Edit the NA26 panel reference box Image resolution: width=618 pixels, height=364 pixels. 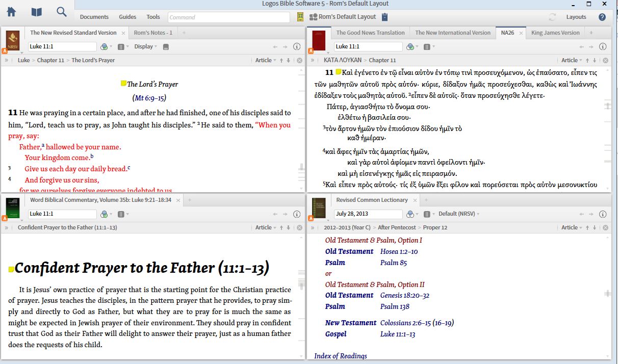[x=368, y=46]
